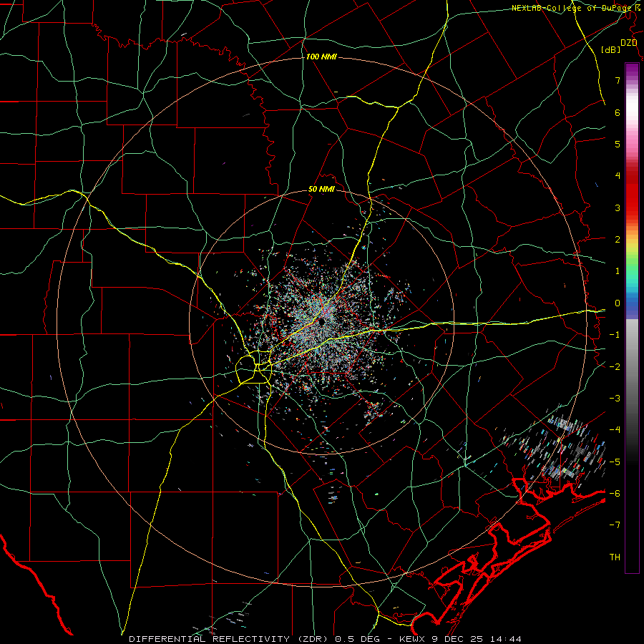Click the 3 value on the color scale
Viewport: 644px width, 644px height.
(x=618, y=208)
